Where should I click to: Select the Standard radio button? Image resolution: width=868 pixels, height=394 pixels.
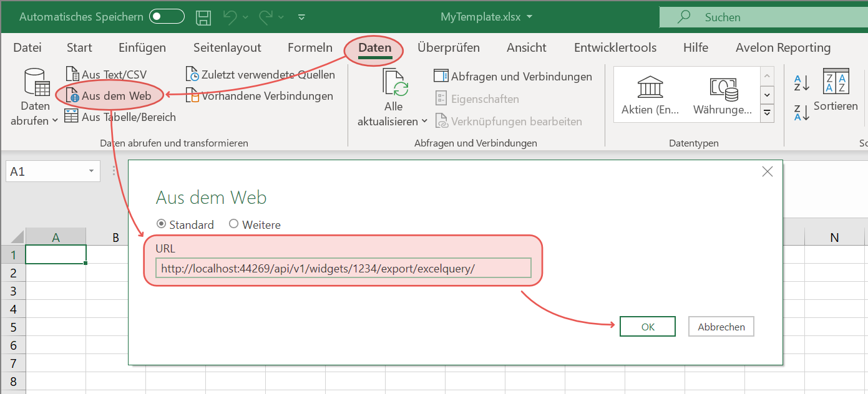pyautogui.click(x=162, y=224)
